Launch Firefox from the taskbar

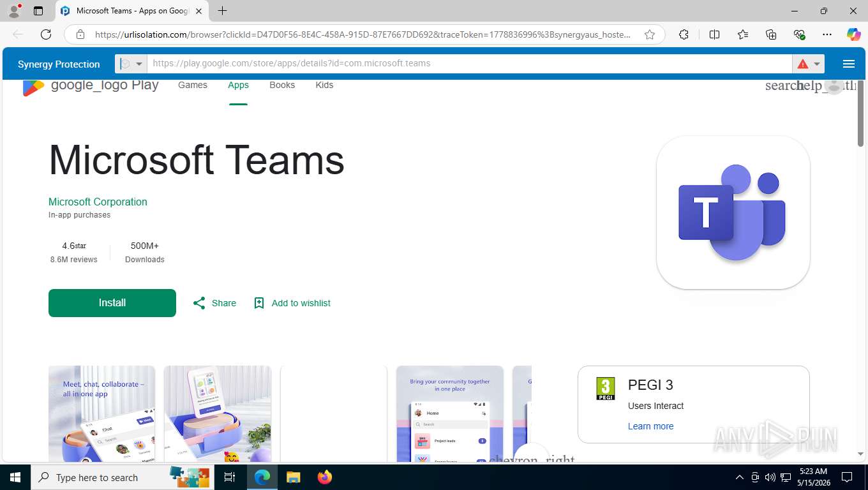325,477
